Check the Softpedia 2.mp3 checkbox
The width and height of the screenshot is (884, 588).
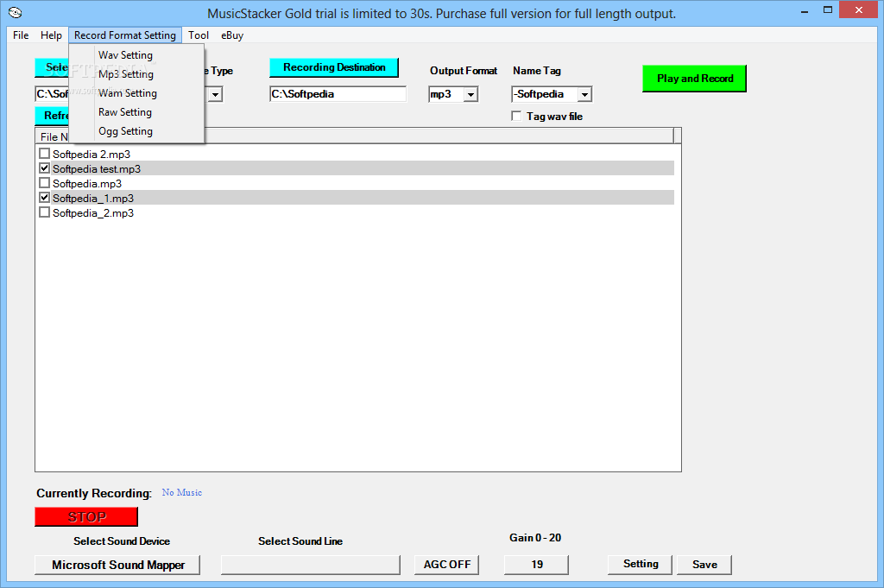point(45,154)
